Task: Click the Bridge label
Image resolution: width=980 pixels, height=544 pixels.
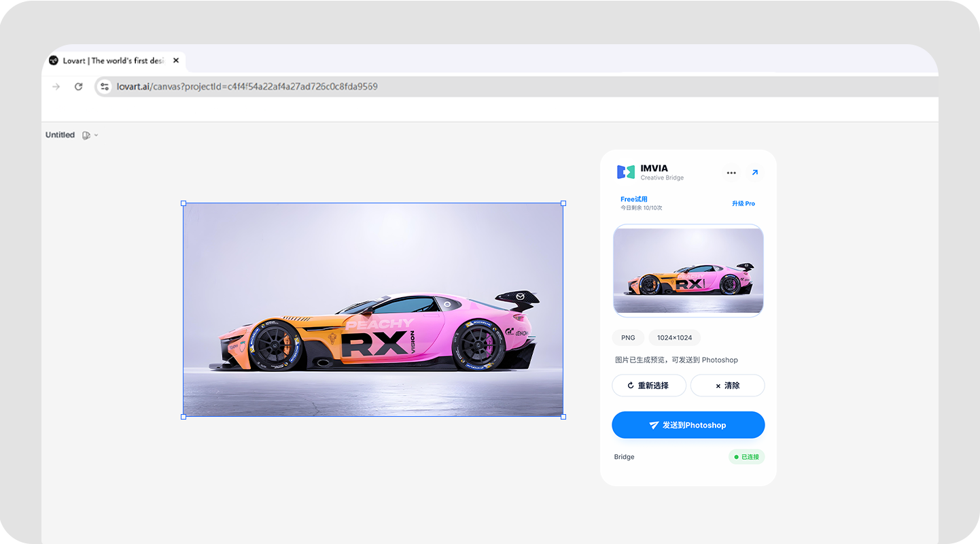Action: coord(624,457)
